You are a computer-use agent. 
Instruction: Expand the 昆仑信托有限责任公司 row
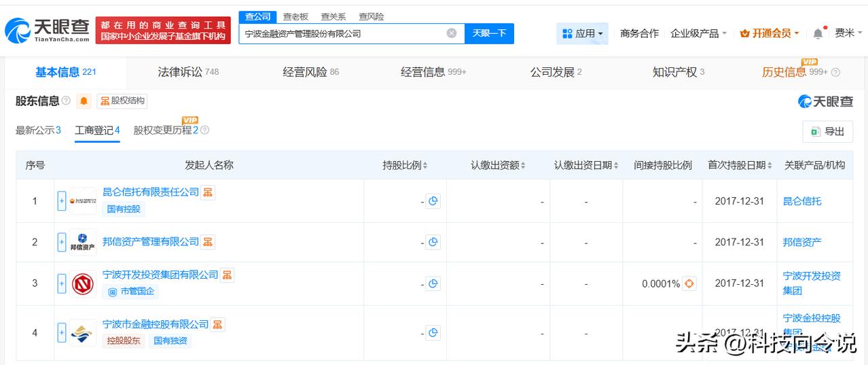click(62, 201)
